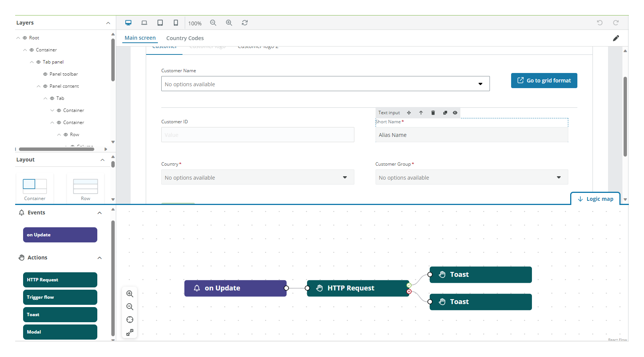Toggle fullscreen for the logic map
Viewport: 644px width, 357px height.
130,332
